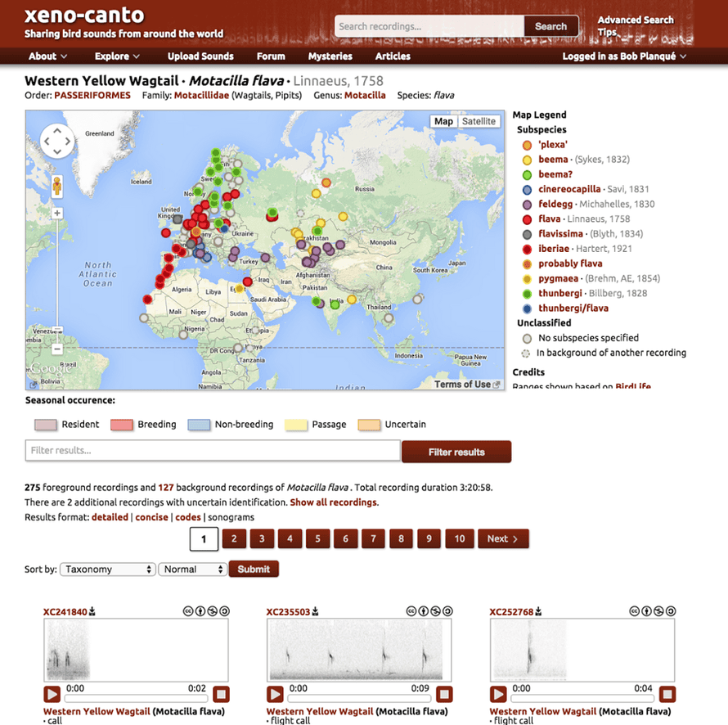Viewport: 728px width, 725px height.
Task: Click the Passage seasonal color swatch
Action: [x=296, y=425]
